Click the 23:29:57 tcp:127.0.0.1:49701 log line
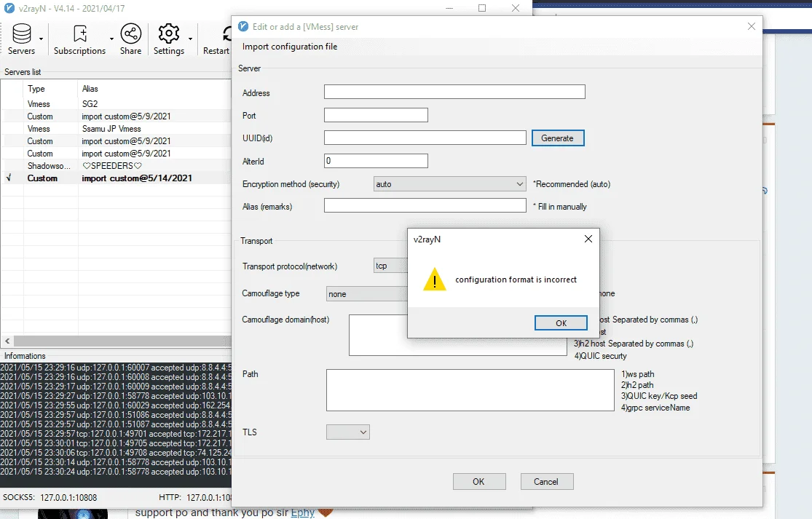Image resolution: width=812 pixels, height=519 pixels. (116, 434)
